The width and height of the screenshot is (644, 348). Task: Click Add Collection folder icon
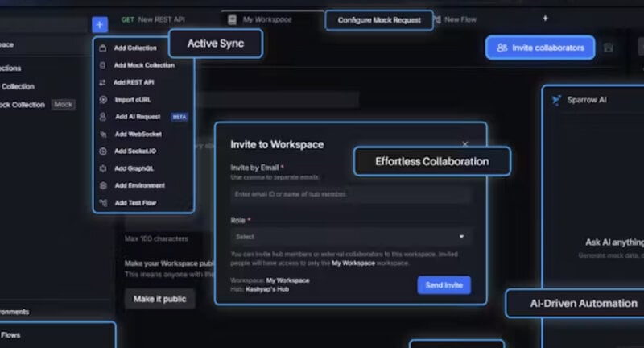point(103,48)
